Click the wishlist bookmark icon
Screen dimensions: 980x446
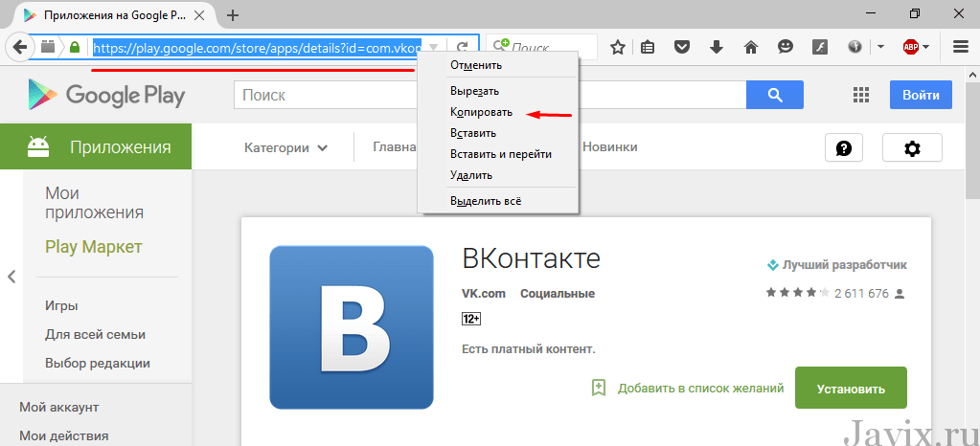coord(599,388)
